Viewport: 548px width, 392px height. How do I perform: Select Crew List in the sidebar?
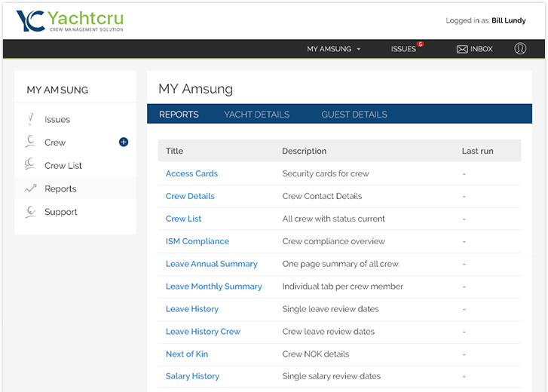[63, 166]
